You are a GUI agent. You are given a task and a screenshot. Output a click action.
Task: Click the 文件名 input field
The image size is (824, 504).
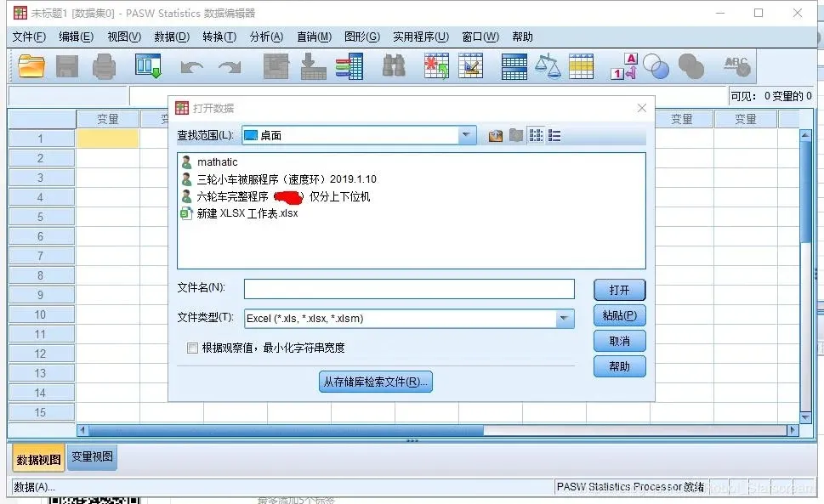click(x=409, y=289)
